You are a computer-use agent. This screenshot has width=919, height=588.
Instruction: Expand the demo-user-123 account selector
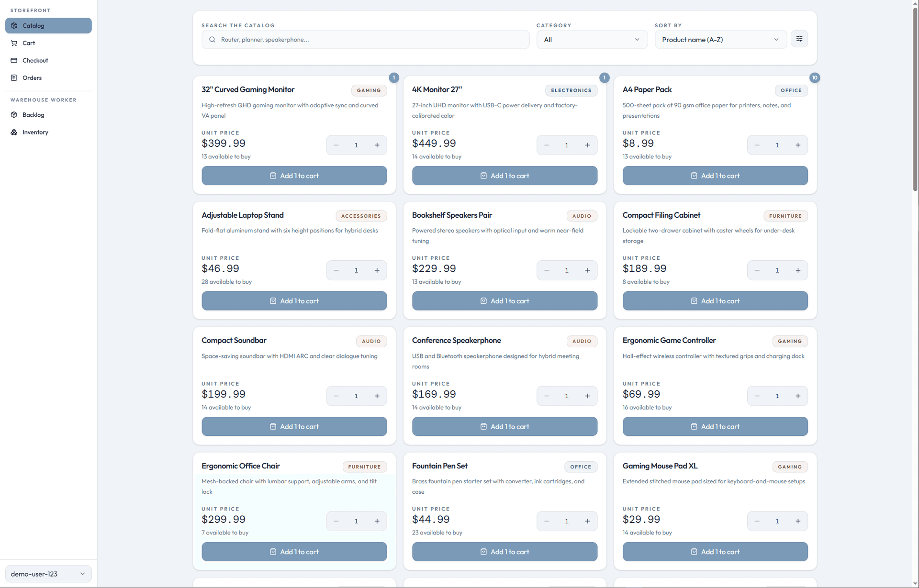tap(48, 574)
